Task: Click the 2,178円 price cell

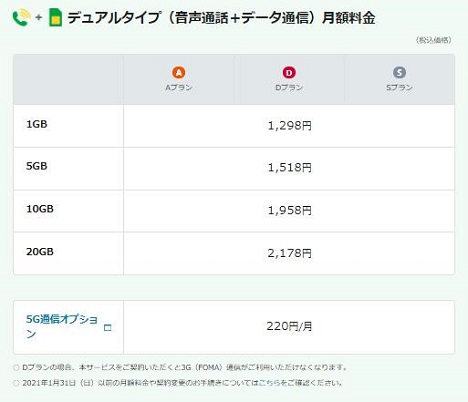Action: pos(289,253)
